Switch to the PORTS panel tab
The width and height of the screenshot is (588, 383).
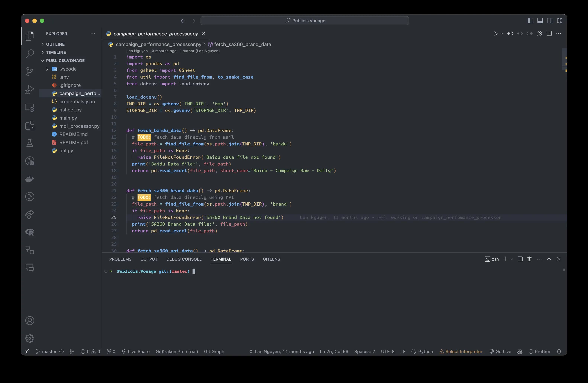247,259
